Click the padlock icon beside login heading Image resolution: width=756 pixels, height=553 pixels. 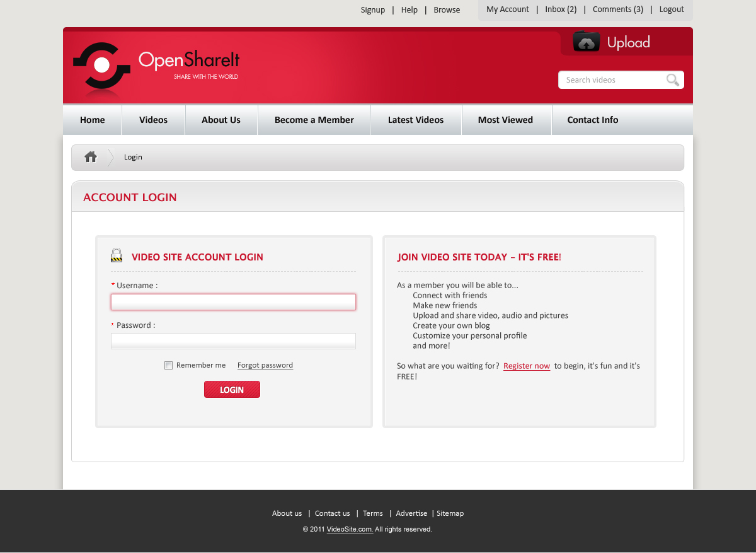[x=117, y=255]
